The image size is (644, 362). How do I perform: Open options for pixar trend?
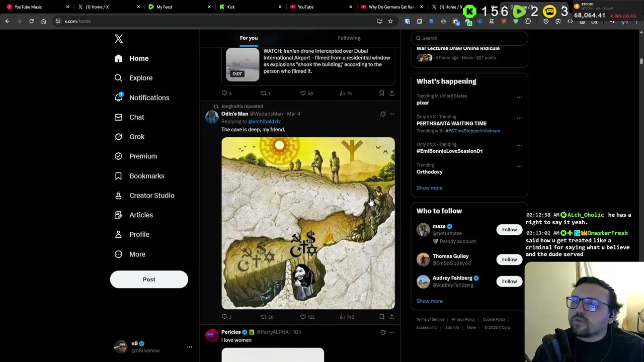click(519, 97)
